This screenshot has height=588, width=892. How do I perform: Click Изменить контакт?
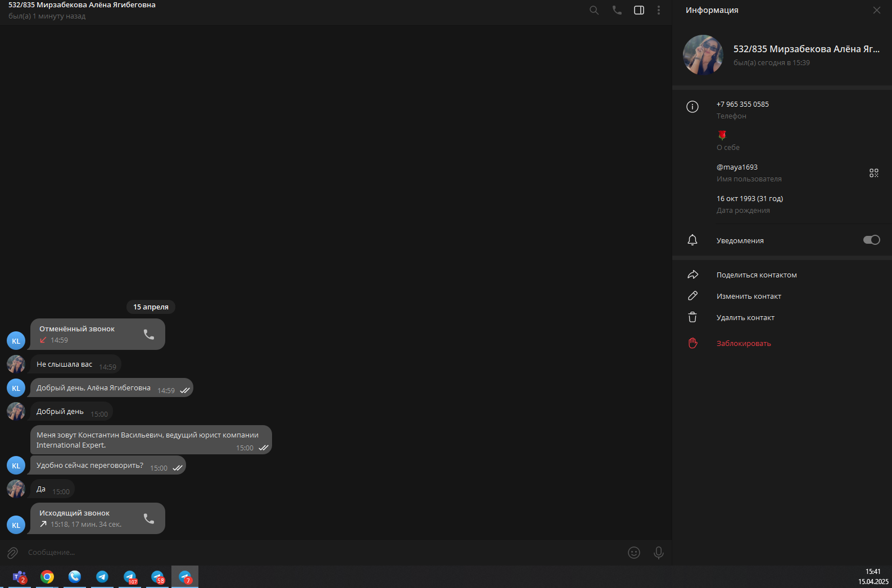coord(749,297)
